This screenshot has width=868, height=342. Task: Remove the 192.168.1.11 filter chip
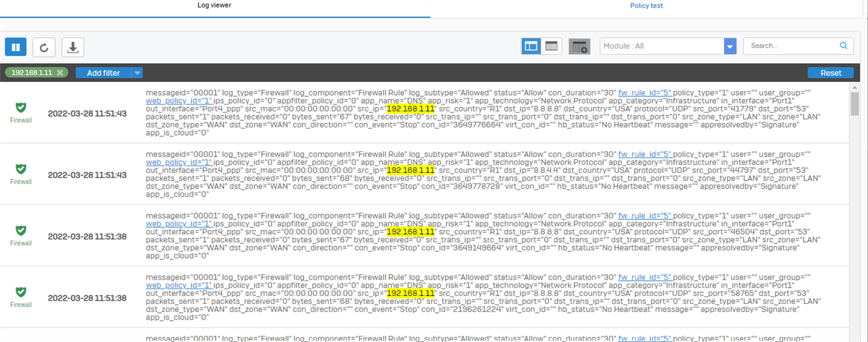point(60,73)
